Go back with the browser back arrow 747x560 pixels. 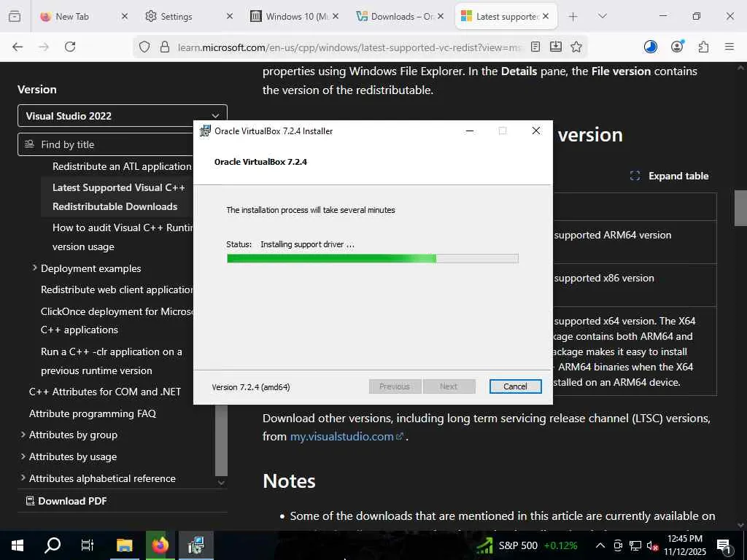tap(18, 47)
